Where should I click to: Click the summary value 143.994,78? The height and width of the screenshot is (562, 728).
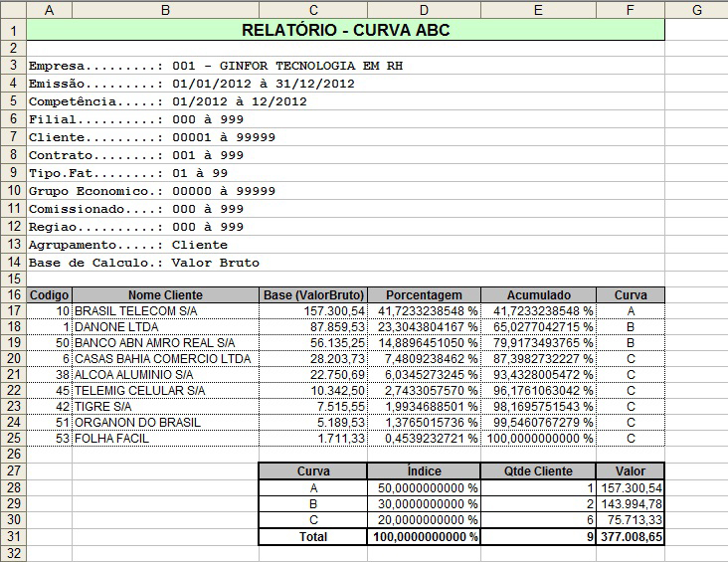coord(630,504)
